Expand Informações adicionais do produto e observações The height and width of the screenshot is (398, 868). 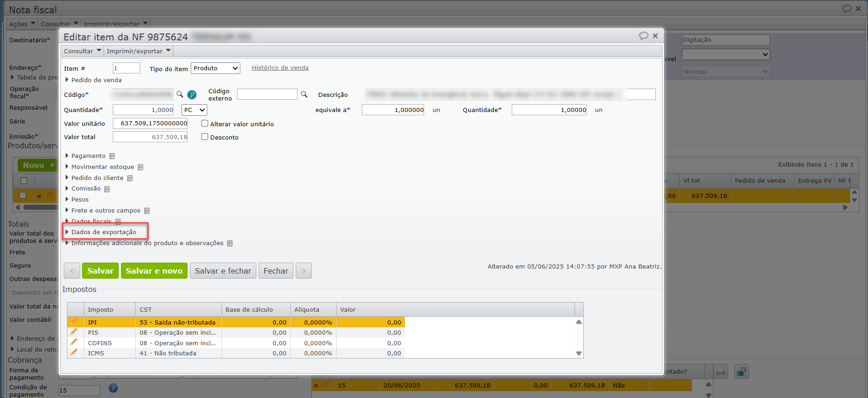point(144,243)
